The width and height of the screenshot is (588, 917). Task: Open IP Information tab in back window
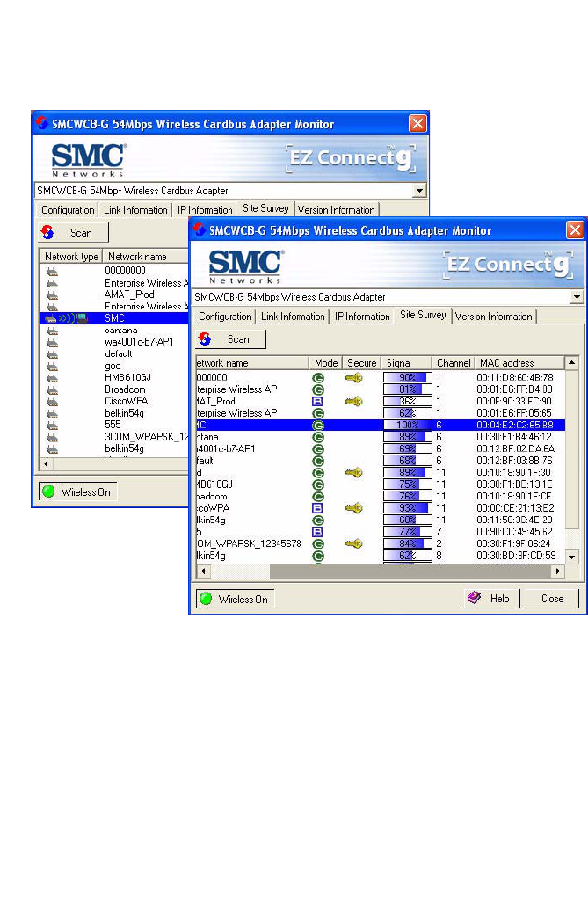point(205,210)
